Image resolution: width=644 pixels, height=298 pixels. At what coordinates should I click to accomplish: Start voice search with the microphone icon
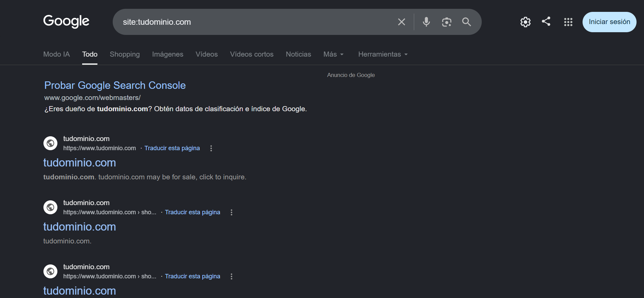click(x=426, y=22)
